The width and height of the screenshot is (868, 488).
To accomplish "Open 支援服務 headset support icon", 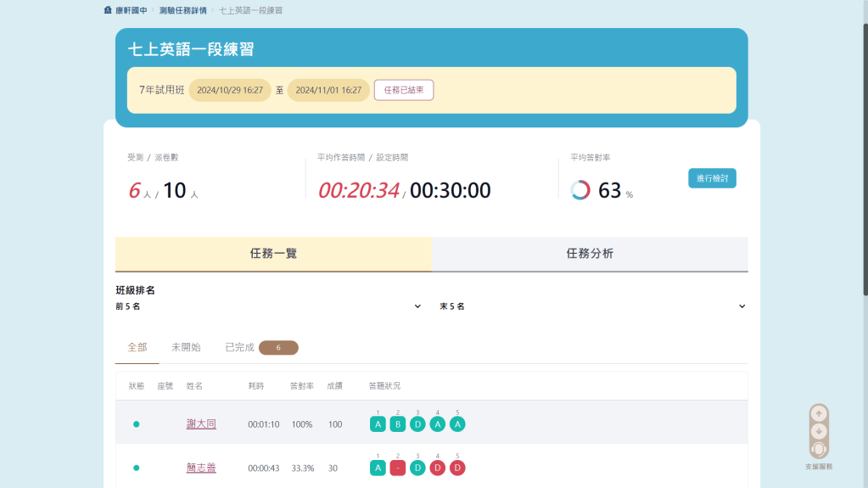I will tap(819, 449).
